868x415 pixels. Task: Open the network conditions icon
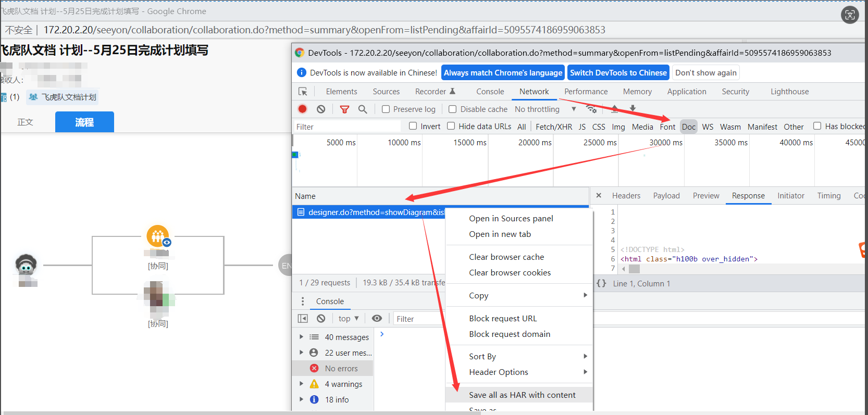click(591, 109)
